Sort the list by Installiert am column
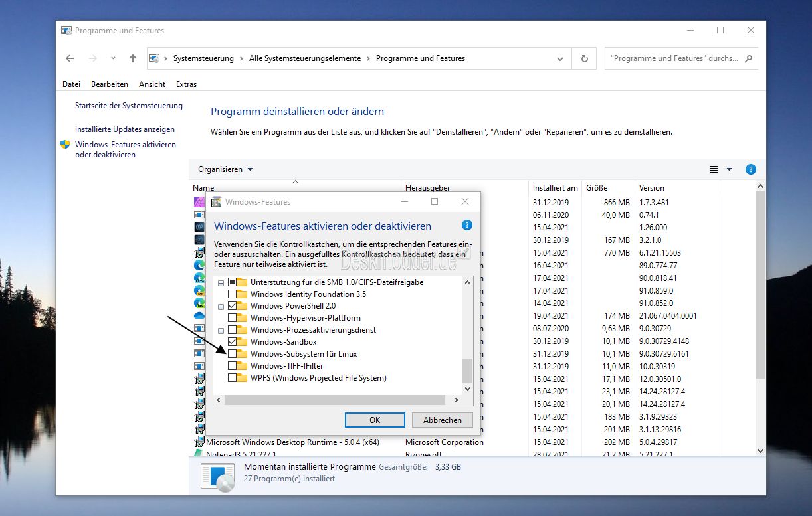The width and height of the screenshot is (812, 516). (x=556, y=188)
